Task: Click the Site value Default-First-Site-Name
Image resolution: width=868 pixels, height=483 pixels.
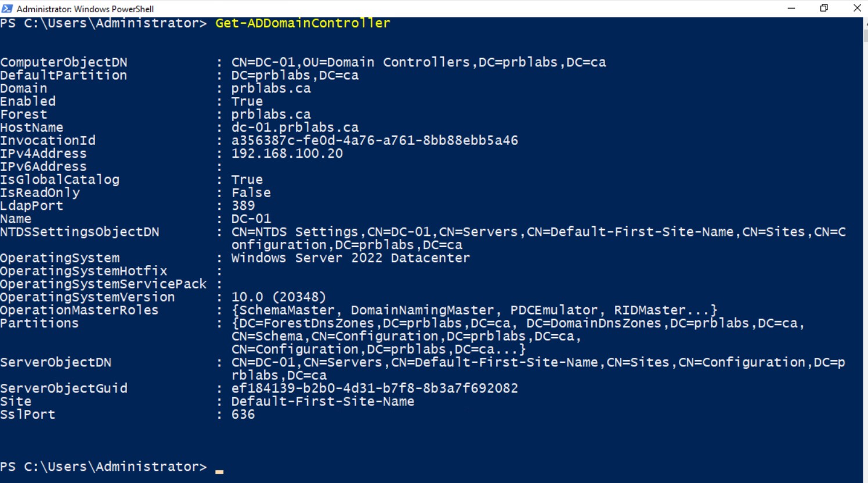Action: point(323,401)
